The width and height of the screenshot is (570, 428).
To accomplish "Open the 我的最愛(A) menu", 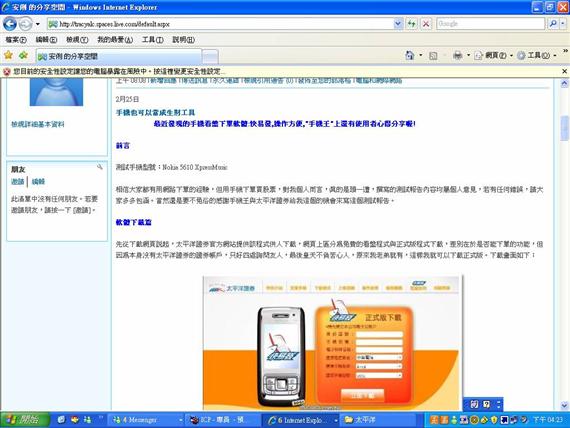I will [115, 40].
